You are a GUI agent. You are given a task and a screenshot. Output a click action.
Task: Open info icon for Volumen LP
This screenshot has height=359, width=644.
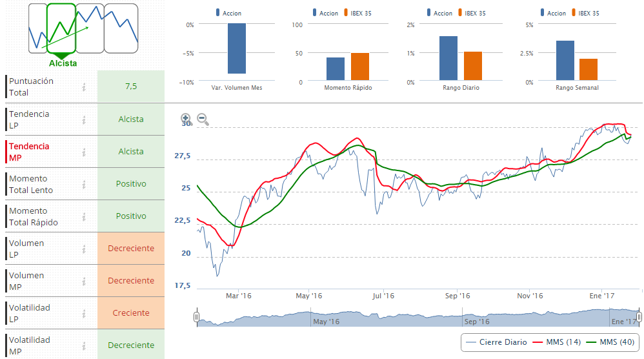pyautogui.click(x=84, y=249)
